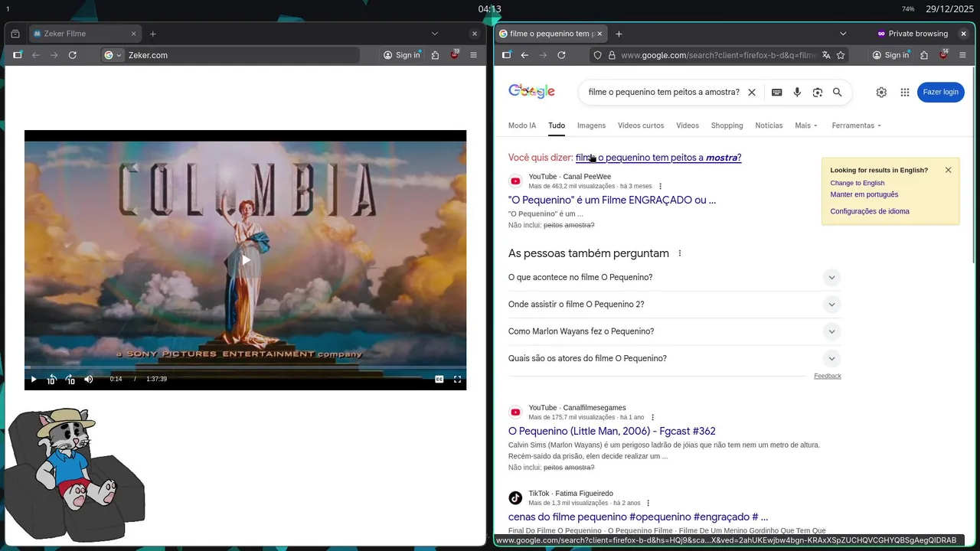Open extensions in the Zeker window
Image resolution: width=980 pixels, height=551 pixels.
435,55
